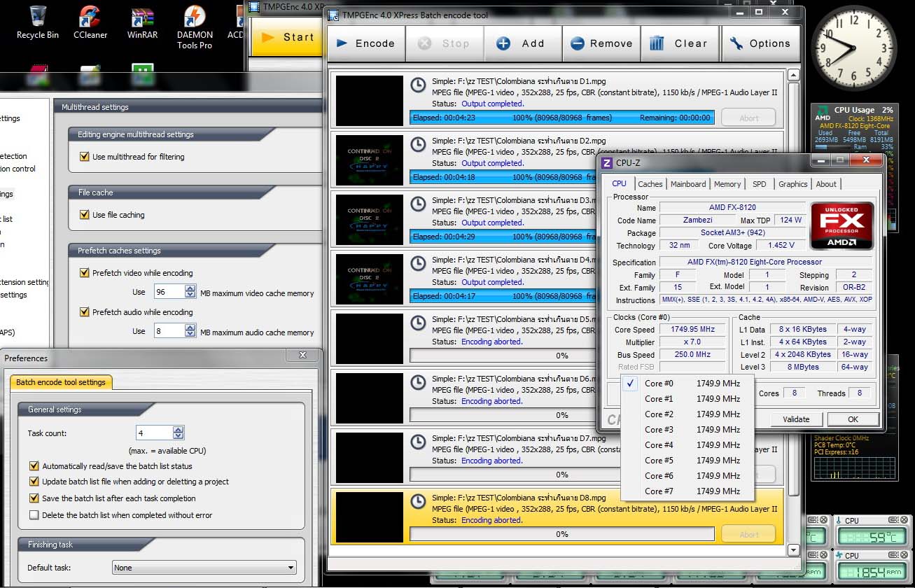Click the video cache memory input field
Image resolution: width=915 pixels, height=588 pixels.
click(x=168, y=292)
